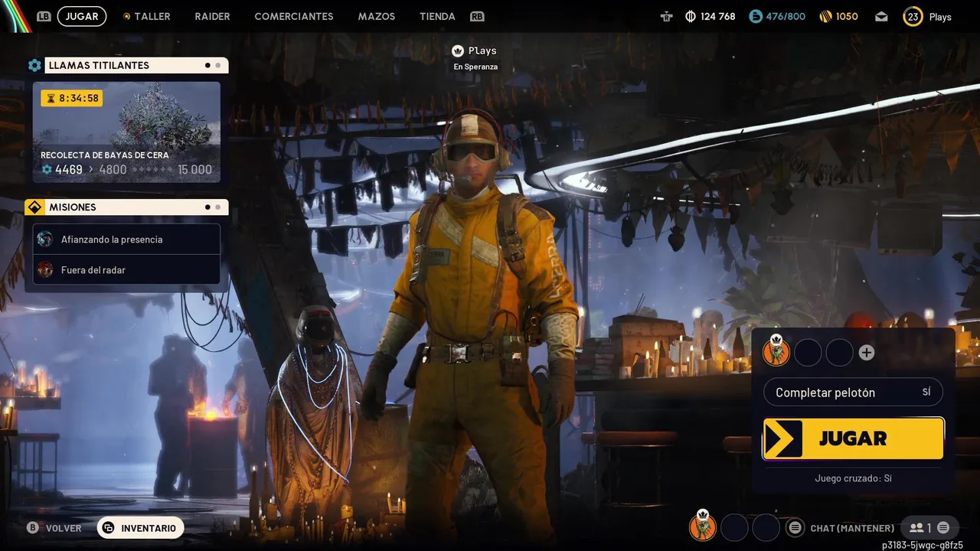Click first empty party slot in bottom bar
This screenshot has height=551, width=980.
(x=734, y=527)
